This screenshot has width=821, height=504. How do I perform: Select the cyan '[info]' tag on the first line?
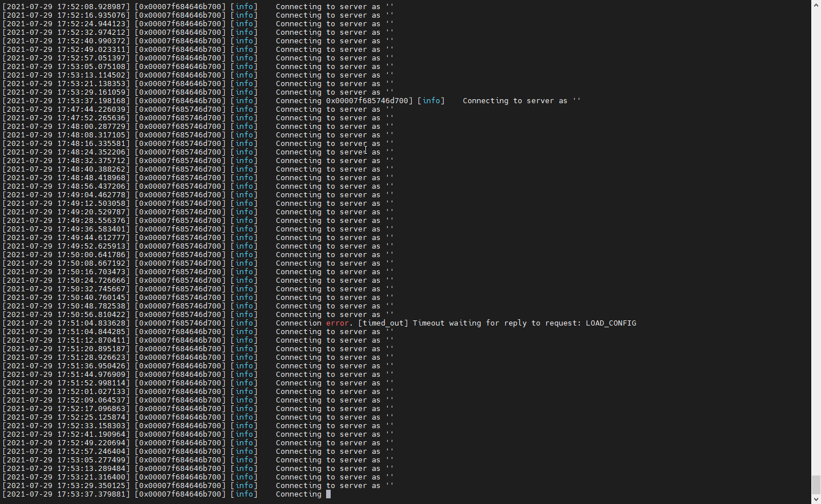[244, 6]
